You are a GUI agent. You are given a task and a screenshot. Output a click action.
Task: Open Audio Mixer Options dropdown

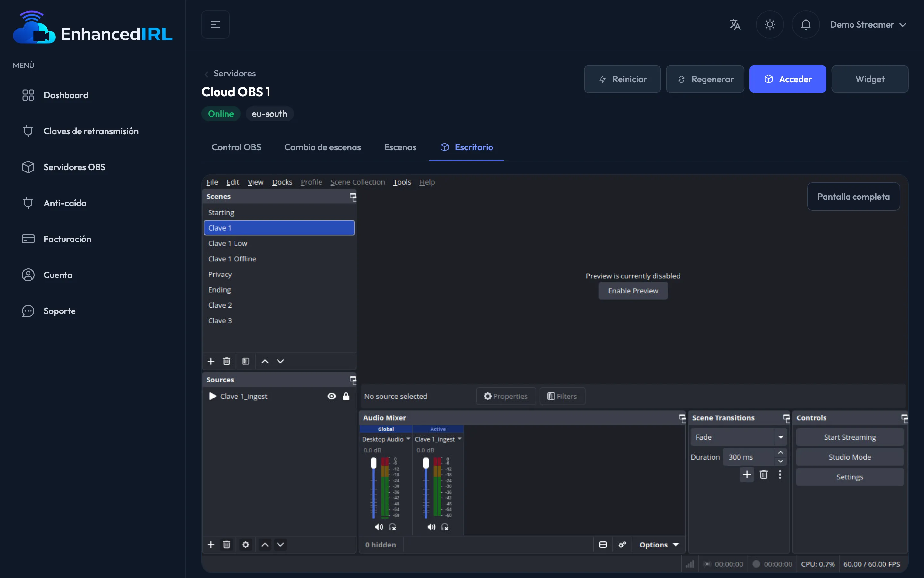659,545
